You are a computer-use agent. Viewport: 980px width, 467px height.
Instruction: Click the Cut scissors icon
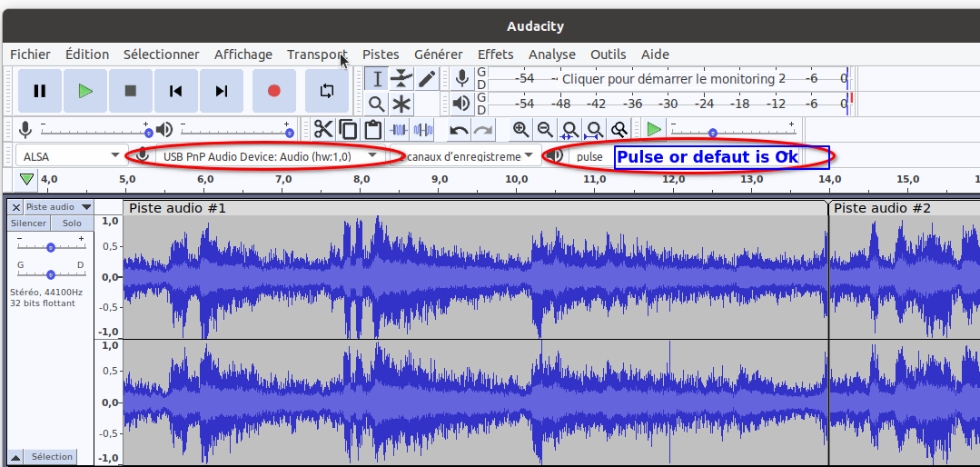click(323, 129)
